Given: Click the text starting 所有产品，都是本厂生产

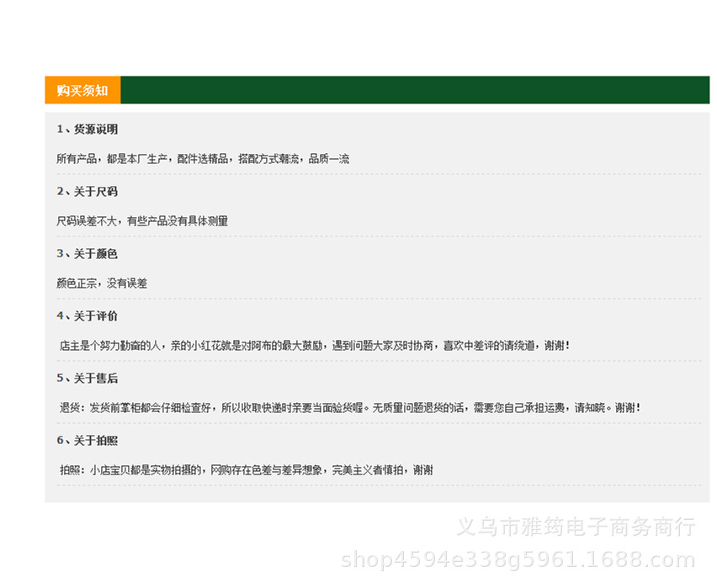Looking at the screenshot, I should (x=203, y=159).
